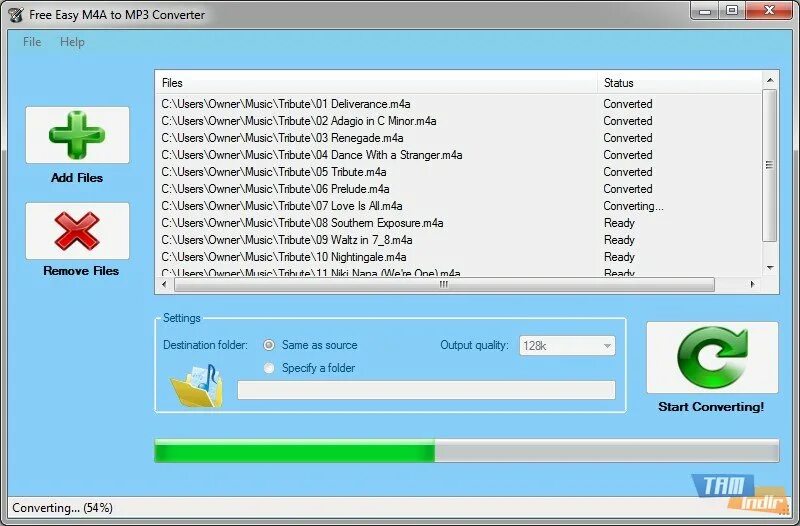Click the vertical scrollbar thumb
The height and width of the screenshot is (526, 800).
pyautogui.click(x=770, y=165)
